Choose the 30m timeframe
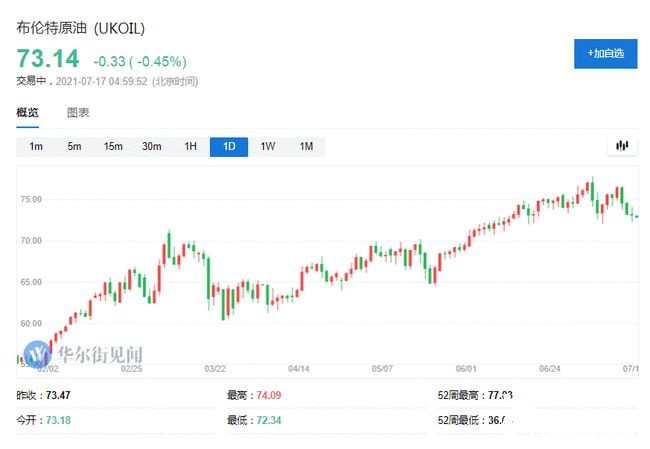 tap(151, 147)
